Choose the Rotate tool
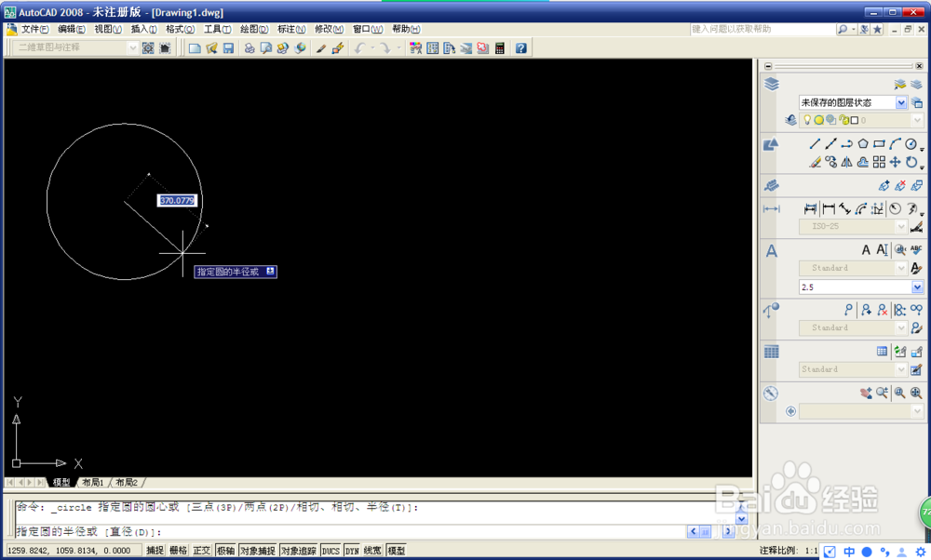This screenshot has width=931, height=560. point(911,162)
